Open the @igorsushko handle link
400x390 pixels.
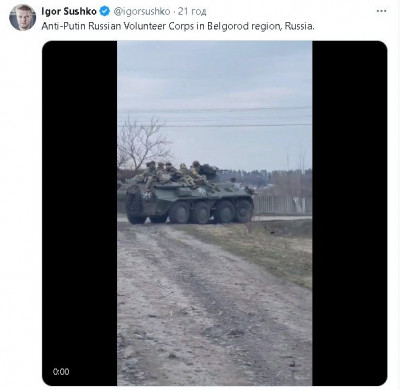(142, 11)
